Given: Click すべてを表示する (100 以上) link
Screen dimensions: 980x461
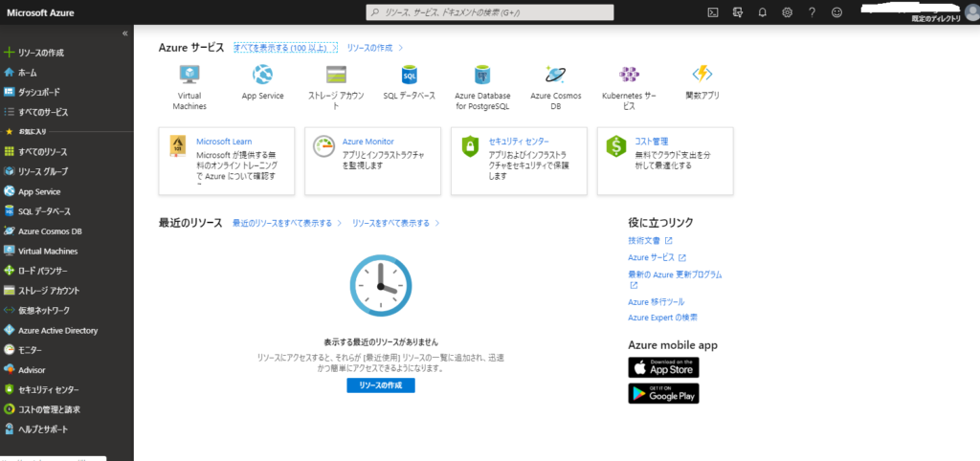Looking at the screenshot, I should pos(285,48).
